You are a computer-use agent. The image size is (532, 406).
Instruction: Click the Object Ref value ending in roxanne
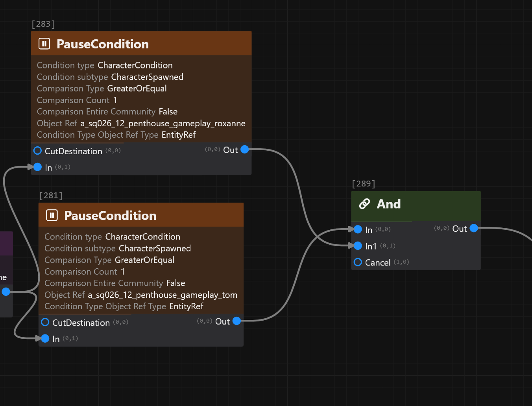(x=163, y=124)
